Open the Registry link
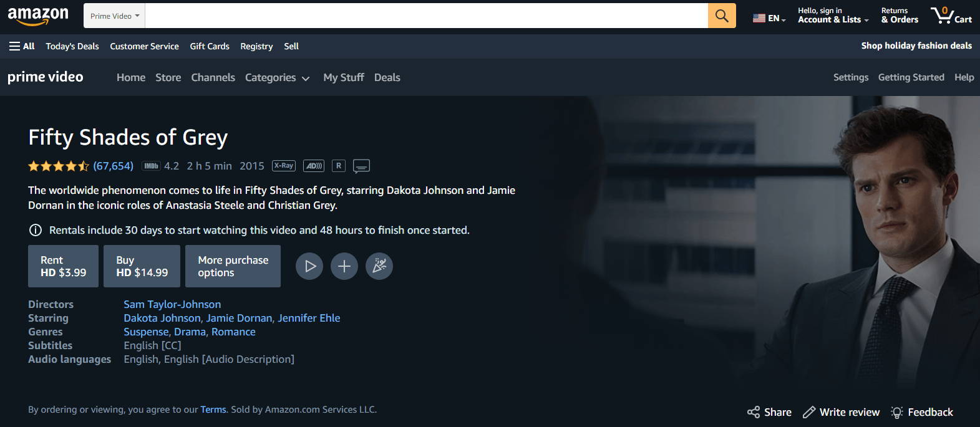Image resolution: width=980 pixels, height=427 pixels. [x=256, y=46]
